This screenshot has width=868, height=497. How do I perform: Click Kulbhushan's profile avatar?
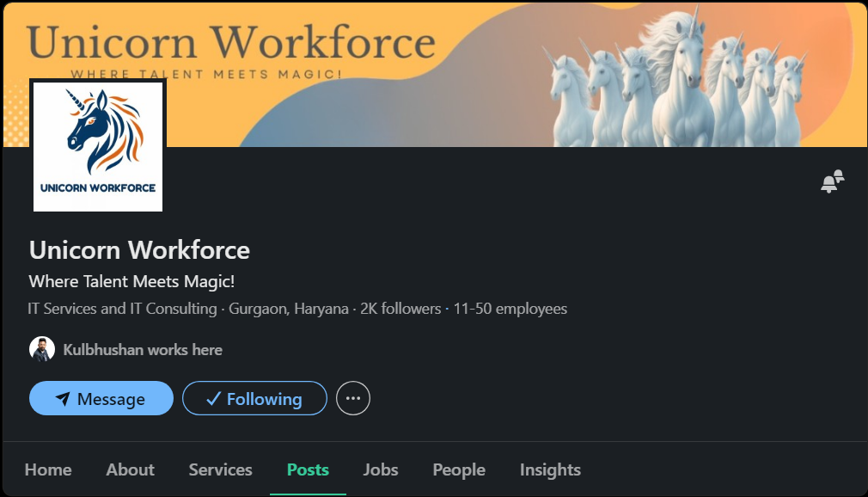click(x=42, y=350)
